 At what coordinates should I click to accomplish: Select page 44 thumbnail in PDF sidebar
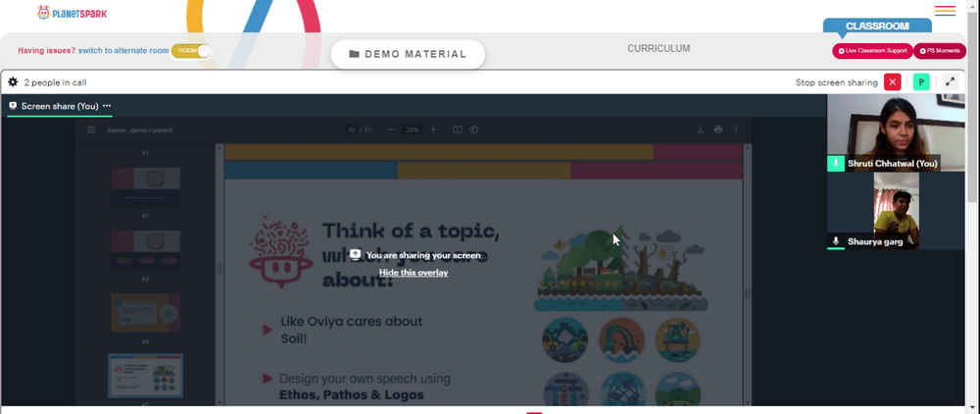tap(145, 312)
